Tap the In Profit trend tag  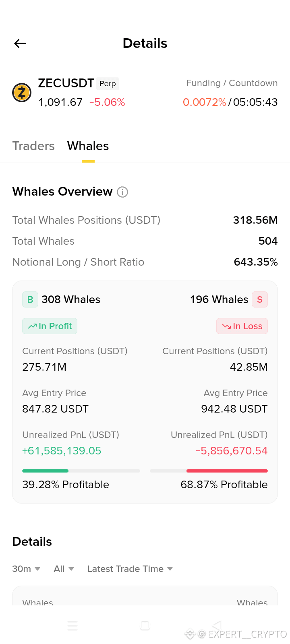tap(50, 326)
